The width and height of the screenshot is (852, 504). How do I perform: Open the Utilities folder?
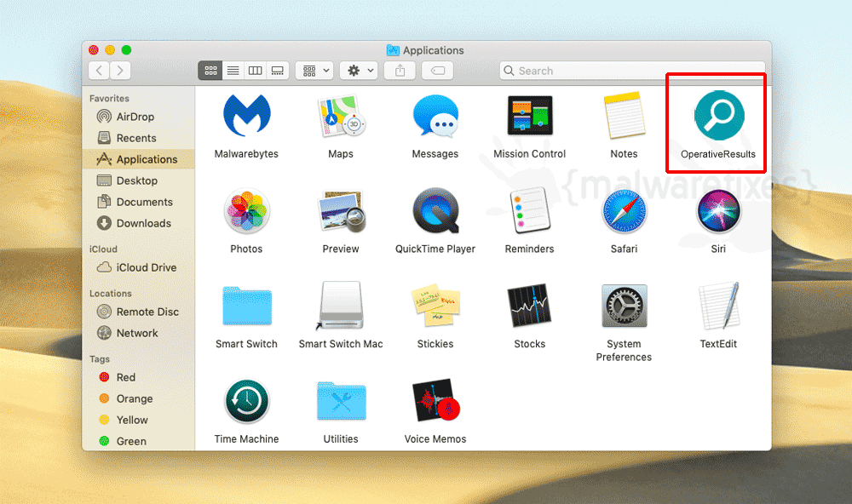click(341, 401)
